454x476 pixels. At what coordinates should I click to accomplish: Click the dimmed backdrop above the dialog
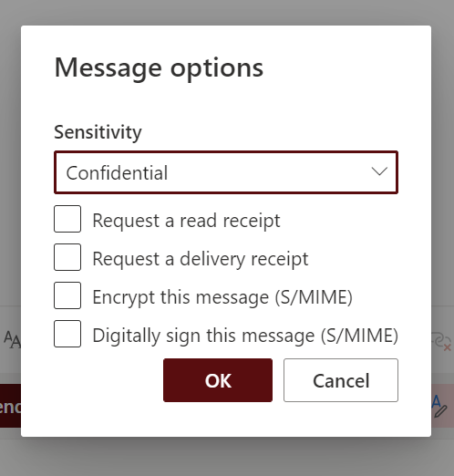pyautogui.click(x=227, y=12)
